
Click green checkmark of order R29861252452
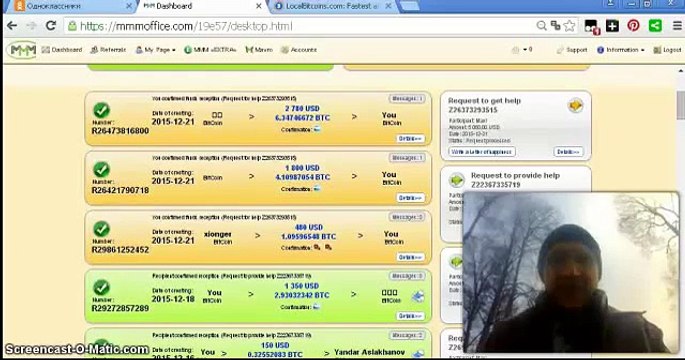click(x=101, y=229)
